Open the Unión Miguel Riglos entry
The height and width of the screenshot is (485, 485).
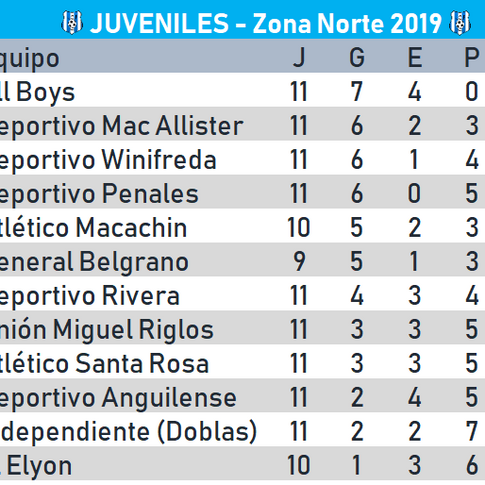coord(107,330)
